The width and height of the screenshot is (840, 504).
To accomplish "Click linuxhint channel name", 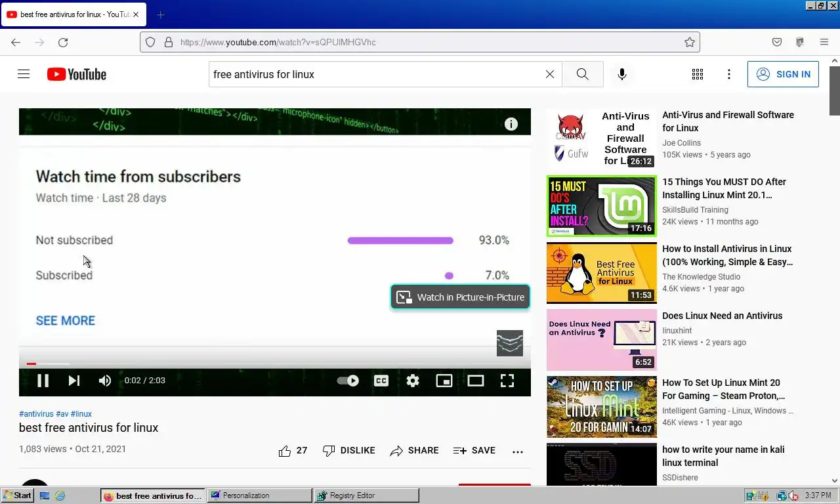I will click(x=677, y=331).
